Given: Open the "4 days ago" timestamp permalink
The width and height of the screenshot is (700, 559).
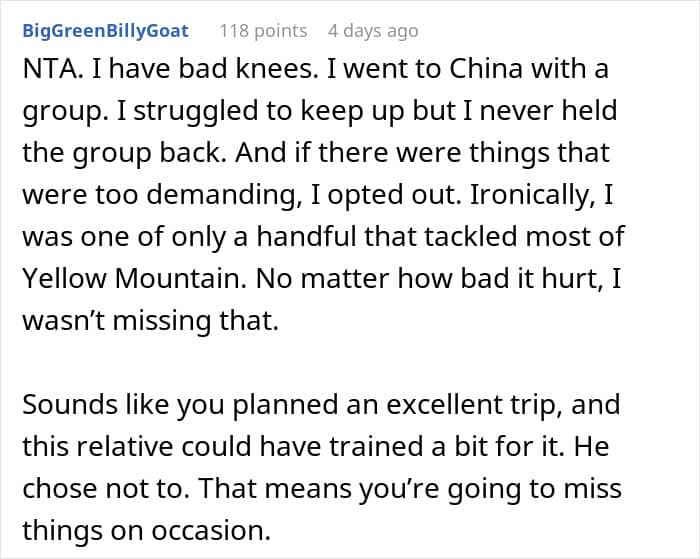Looking at the screenshot, I should click(373, 31).
